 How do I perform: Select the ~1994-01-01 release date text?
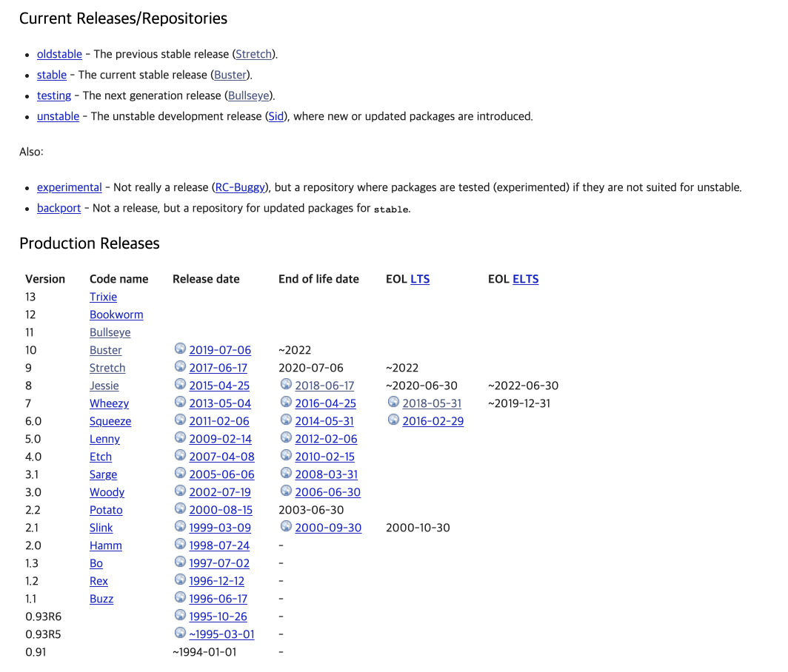[204, 652]
